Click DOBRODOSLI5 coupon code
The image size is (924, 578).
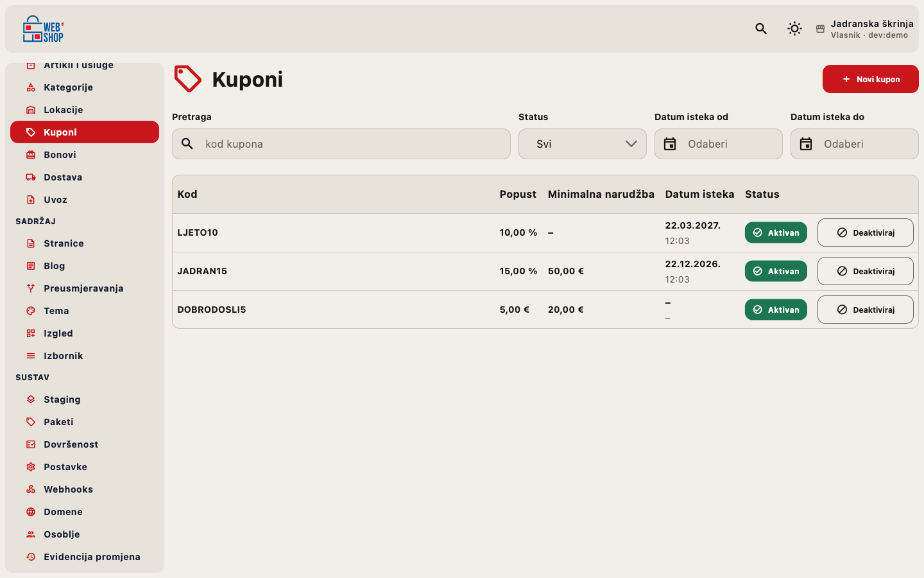point(212,310)
